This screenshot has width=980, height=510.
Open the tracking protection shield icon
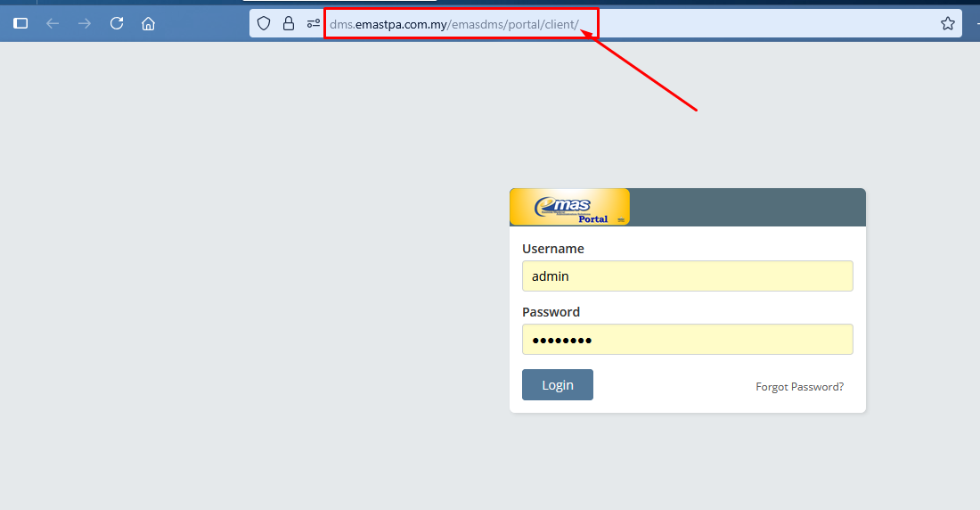coord(264,23)
